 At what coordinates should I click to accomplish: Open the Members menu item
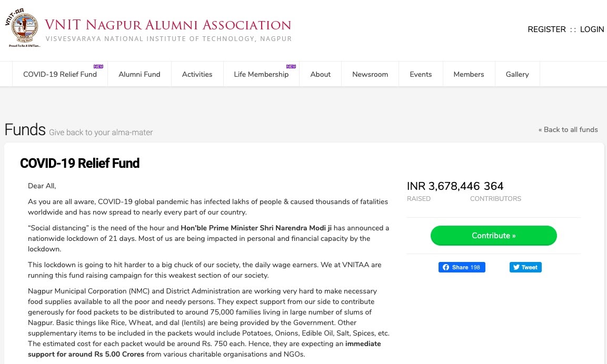click(469, 74)
